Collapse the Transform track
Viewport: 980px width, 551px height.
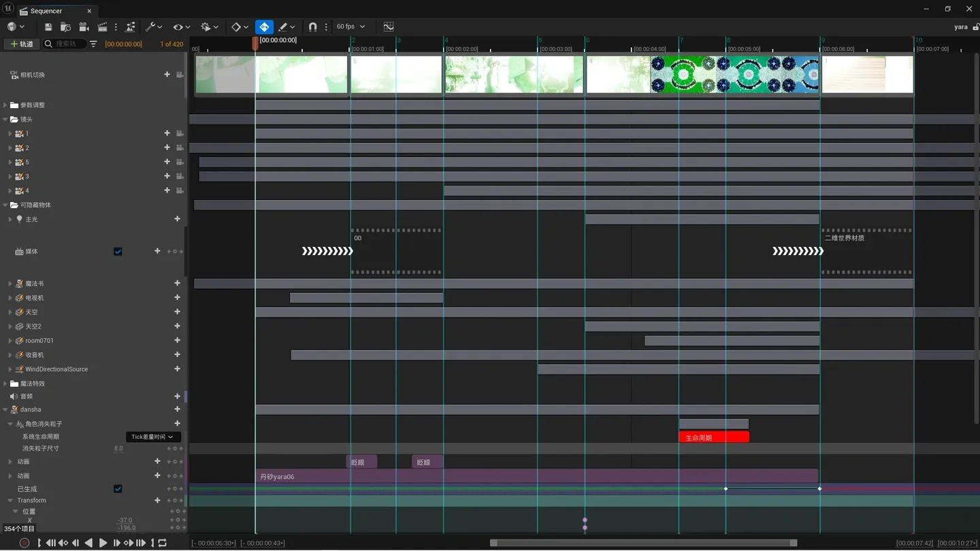(10, 501)
